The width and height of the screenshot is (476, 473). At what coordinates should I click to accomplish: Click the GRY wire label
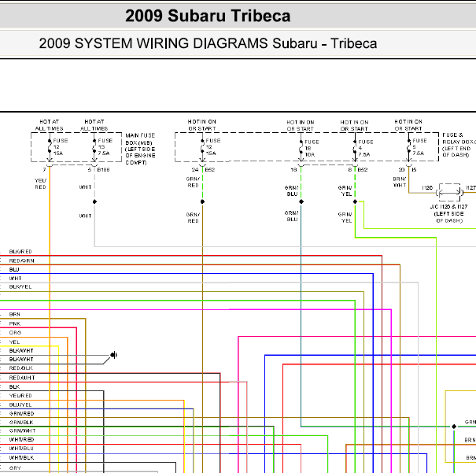[15, 468]
